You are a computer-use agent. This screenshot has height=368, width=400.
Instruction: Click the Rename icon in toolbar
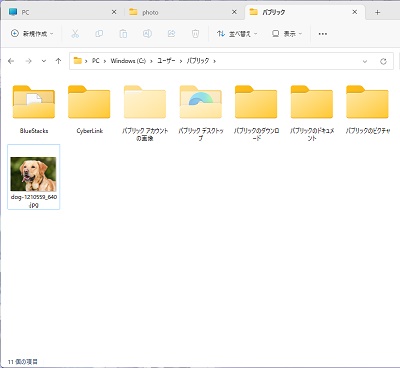point(147,34)
